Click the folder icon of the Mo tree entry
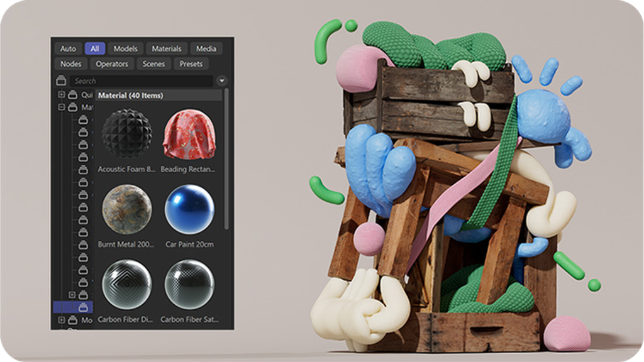The height and width of the screenshot is (362, 644). coord(72,321)
